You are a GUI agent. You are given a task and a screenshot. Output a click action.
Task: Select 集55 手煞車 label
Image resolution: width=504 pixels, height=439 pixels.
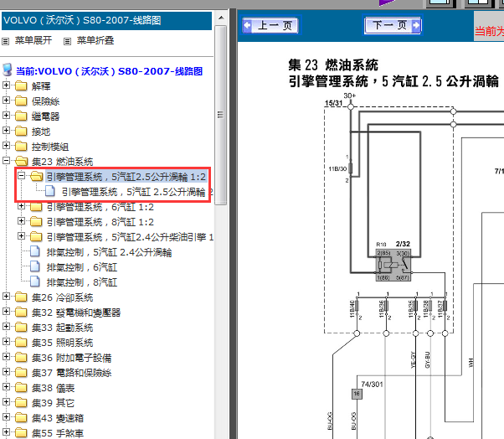[x=58, y=433]
